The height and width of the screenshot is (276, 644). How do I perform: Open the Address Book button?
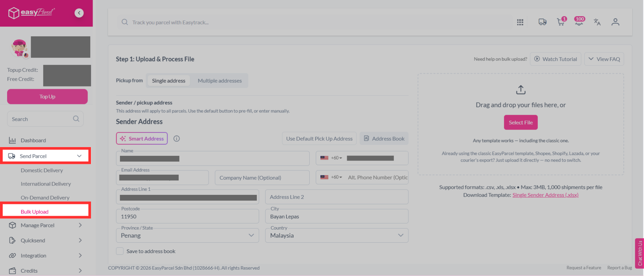click(384, 138)
